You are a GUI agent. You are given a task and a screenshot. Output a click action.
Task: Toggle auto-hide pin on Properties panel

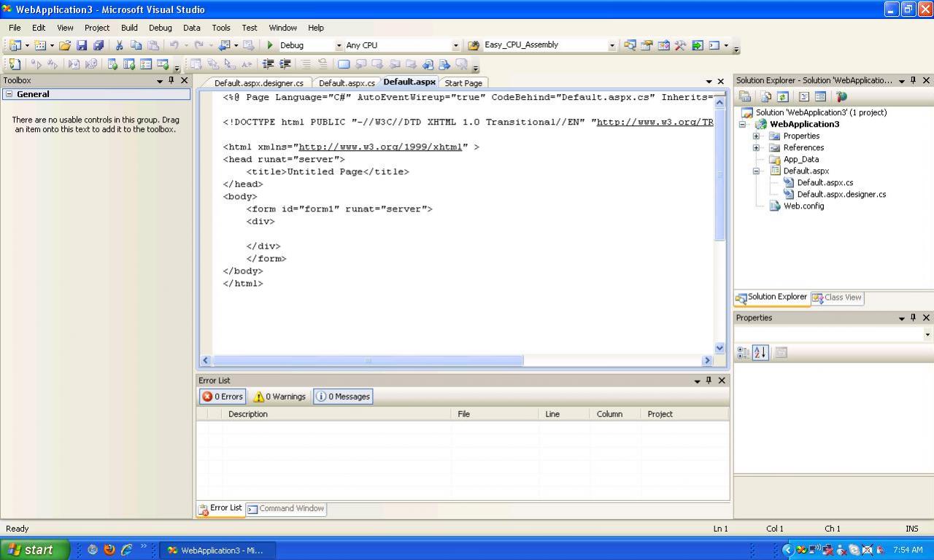(x=913, y=318)
